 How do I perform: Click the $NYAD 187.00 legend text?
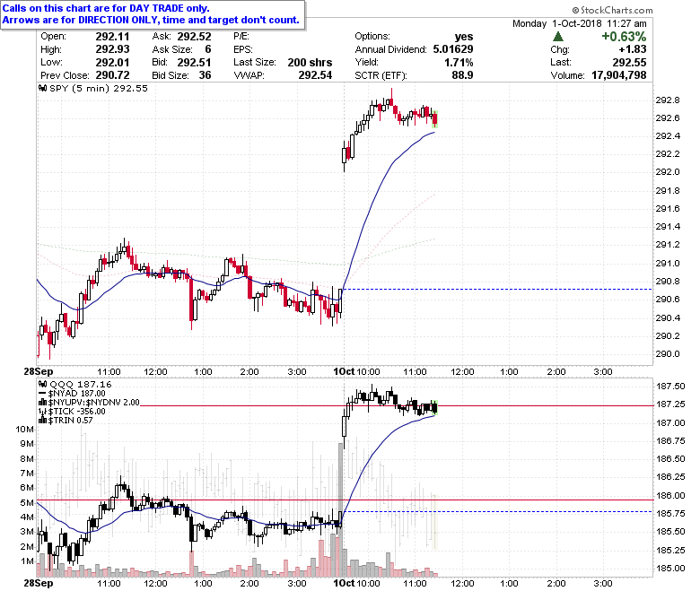(x=77, y=394)
